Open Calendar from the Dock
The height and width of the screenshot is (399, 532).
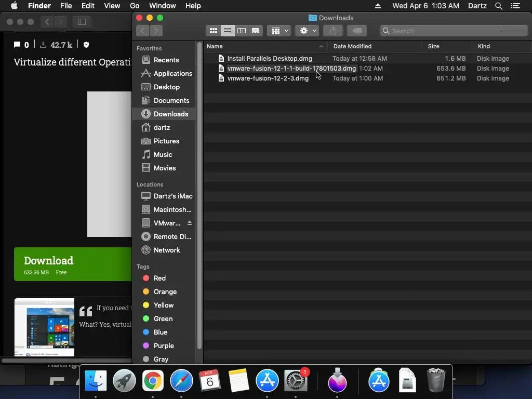coord(210,381)
